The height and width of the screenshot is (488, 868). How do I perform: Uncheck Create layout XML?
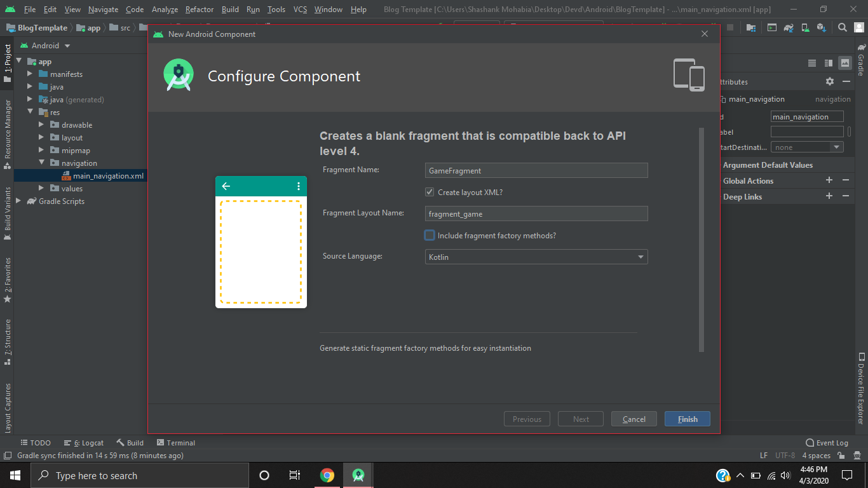coord(430,192)
